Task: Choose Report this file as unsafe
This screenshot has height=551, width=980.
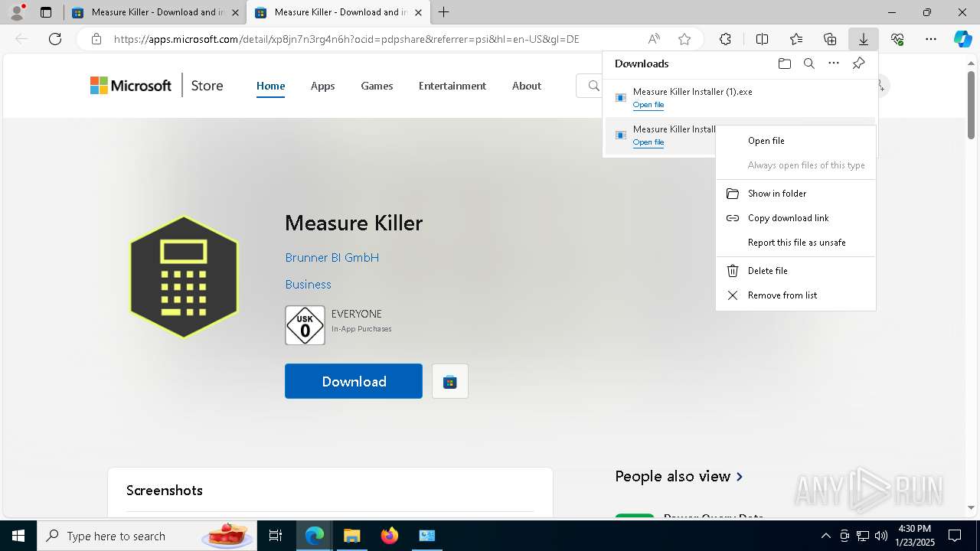Action: (795, 243)
